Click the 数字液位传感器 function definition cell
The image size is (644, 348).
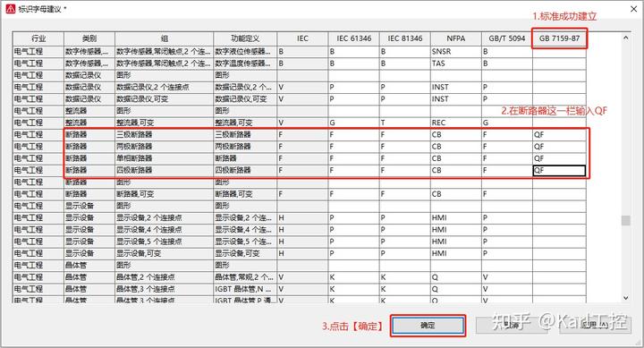[245, 52]
